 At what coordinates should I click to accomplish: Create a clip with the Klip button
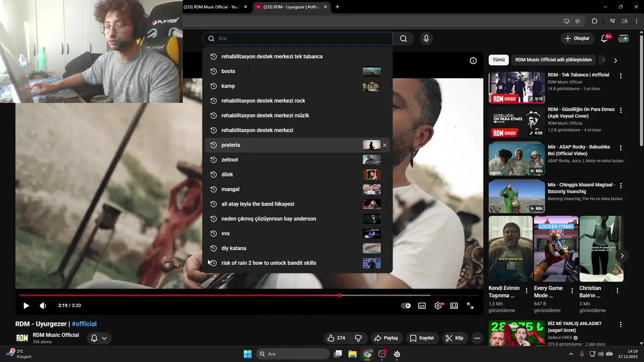[x=454, y=338]
